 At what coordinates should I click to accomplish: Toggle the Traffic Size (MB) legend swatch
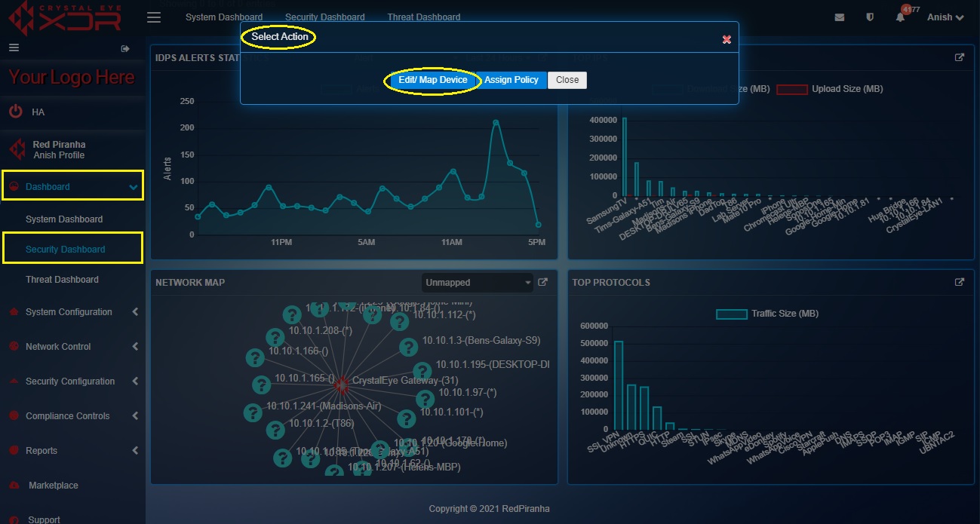732,314
